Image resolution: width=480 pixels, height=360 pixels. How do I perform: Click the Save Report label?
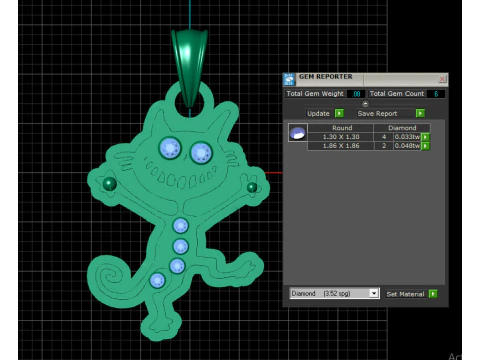tap(377, 113)
